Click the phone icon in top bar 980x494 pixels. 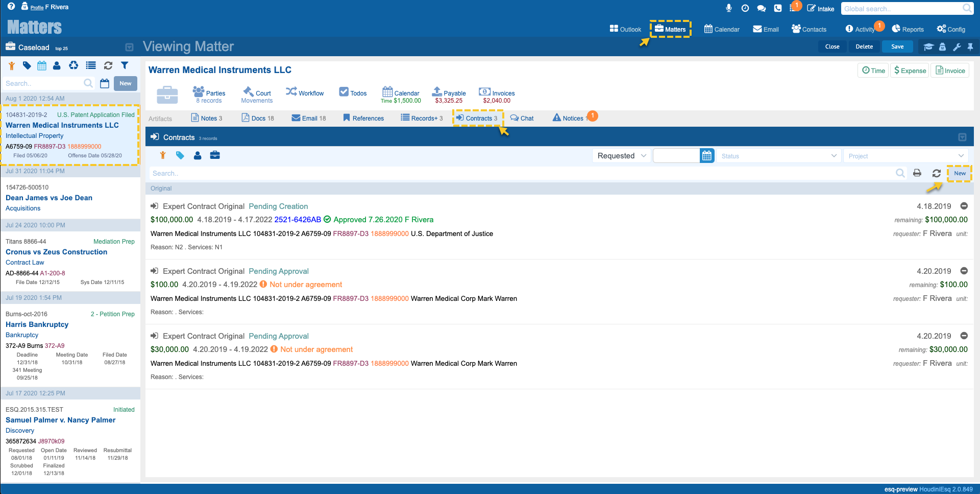pos(777,8)
